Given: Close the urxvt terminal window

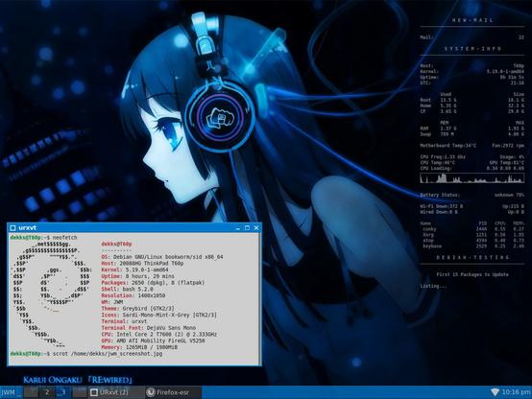Looking at the screenshot, I should (x=256, y=228).
